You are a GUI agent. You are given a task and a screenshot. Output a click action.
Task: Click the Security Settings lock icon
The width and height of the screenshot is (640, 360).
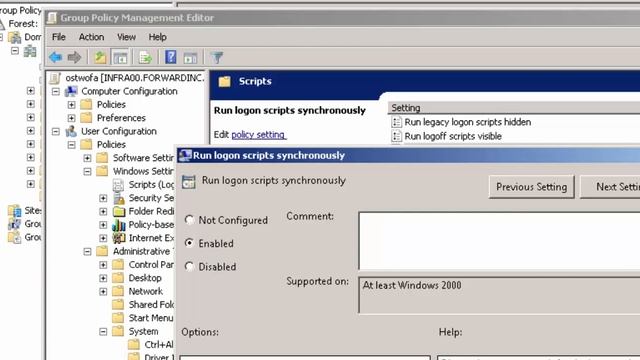click(119, 198)
